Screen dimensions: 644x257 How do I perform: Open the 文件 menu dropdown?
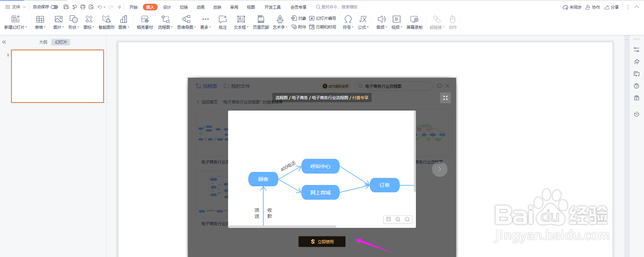tap(15, 7)
